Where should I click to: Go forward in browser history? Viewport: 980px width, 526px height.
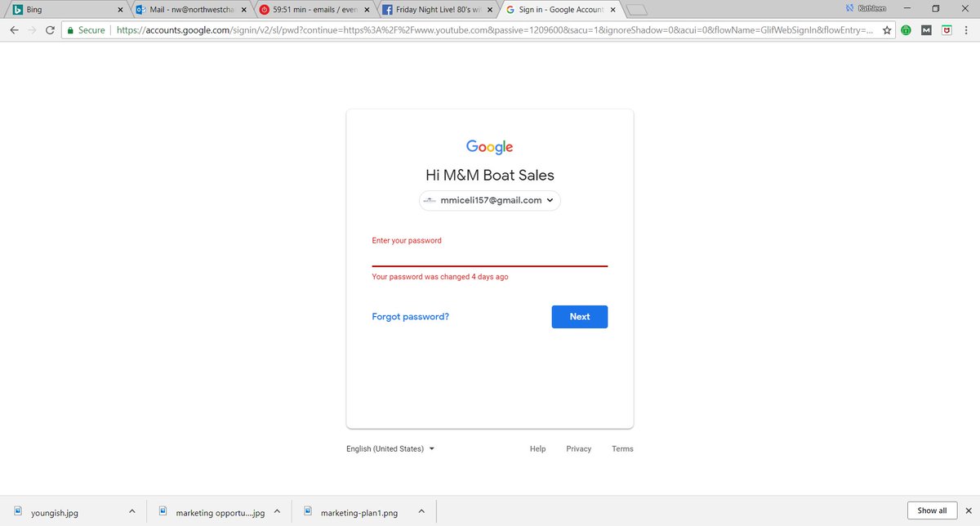(x=32, y=30)
